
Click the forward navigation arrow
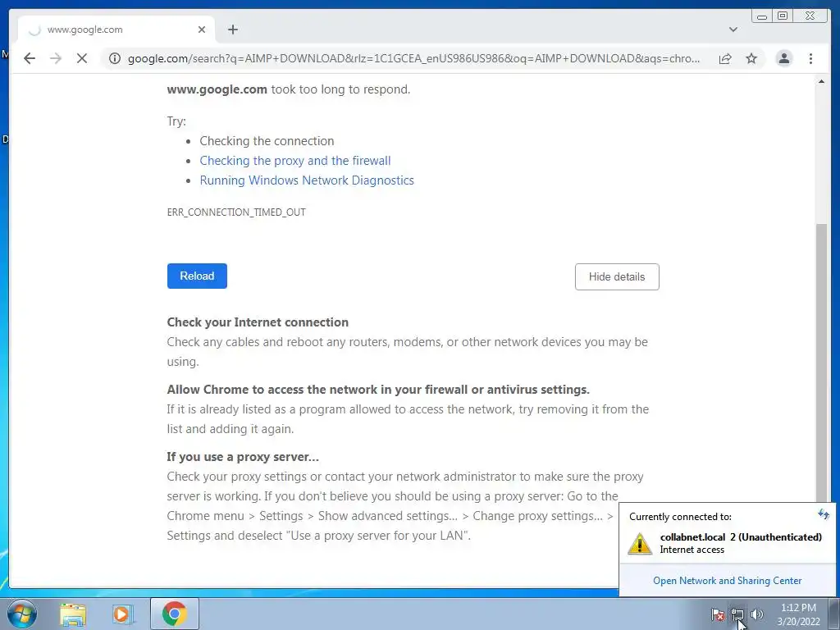(x=56, y=58)
